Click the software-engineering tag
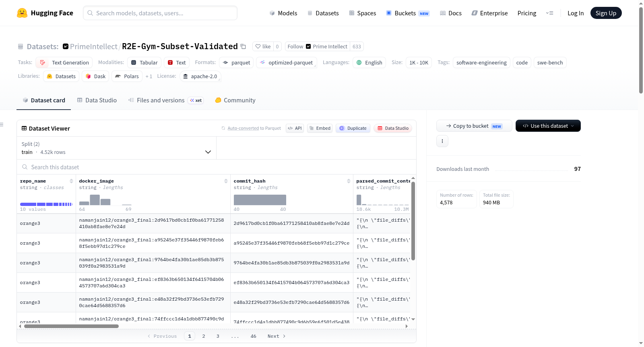This screenshot has height=347, width=644. tap(481, 62)
